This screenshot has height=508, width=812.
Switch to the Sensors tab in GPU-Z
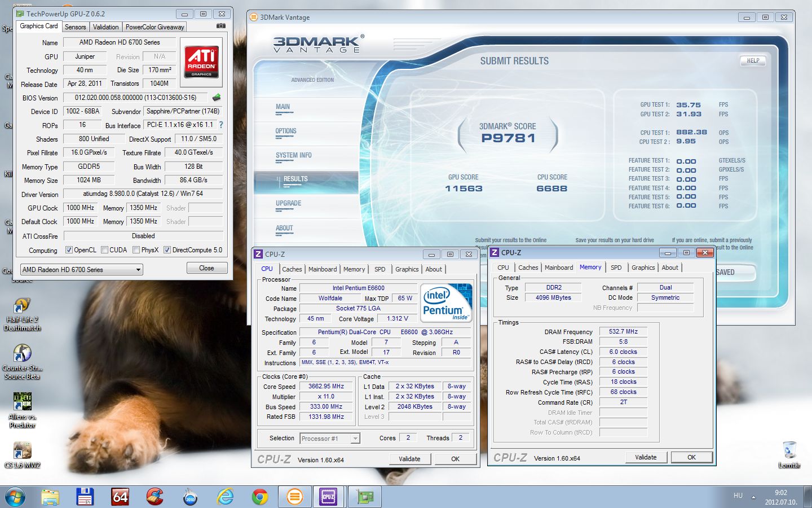(x=75, y=27)
